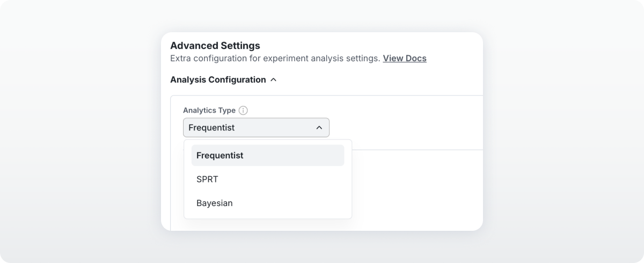The image size is (644, 263).
Task: Collapse the Analysis Configuration section
Action: point(223,79)
